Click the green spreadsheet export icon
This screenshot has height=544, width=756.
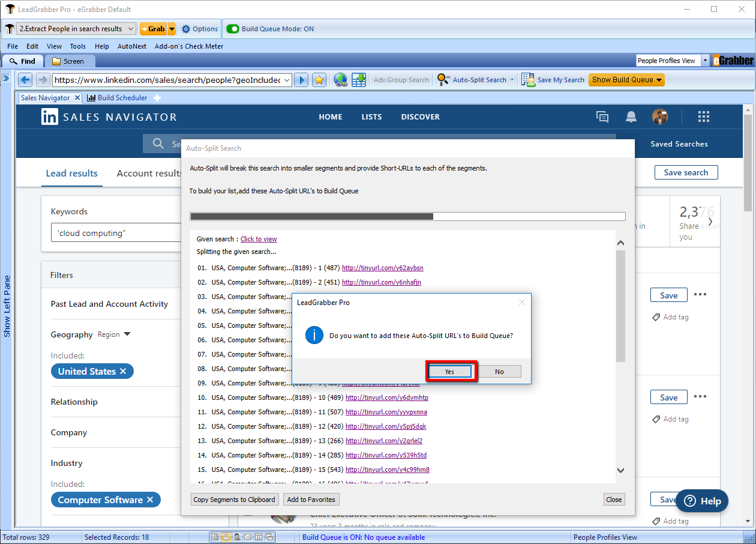[359, 80]
